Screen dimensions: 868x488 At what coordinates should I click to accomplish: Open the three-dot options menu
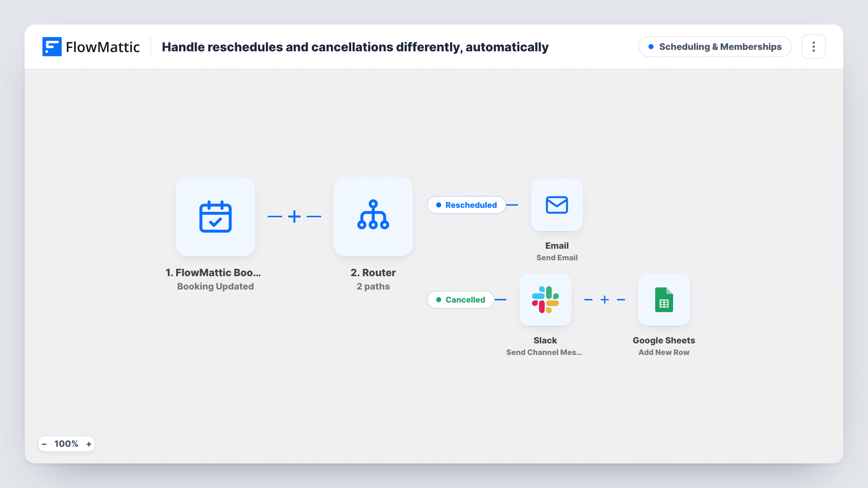[814, 47]
